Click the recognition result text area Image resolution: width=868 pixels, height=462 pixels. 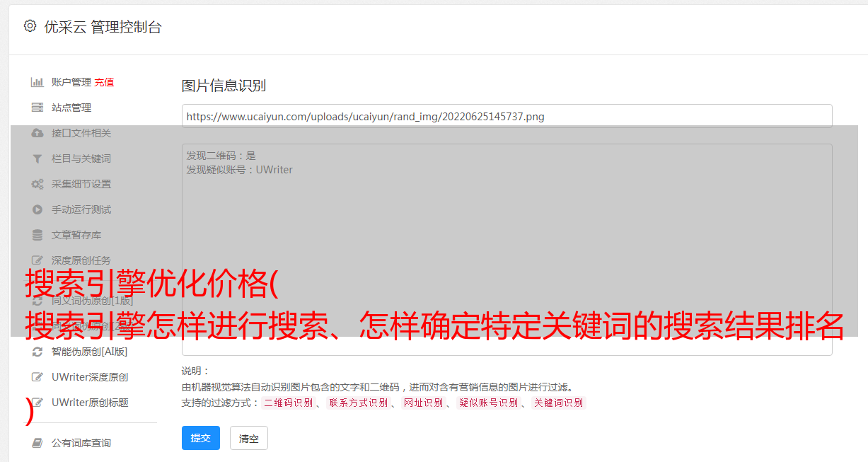click(x=507, y=250)
